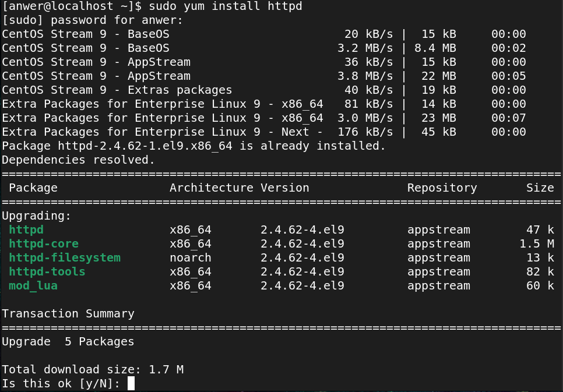
Task: Click the BaseOS row showing 8.4 MB
Action: tap(264, 48)
